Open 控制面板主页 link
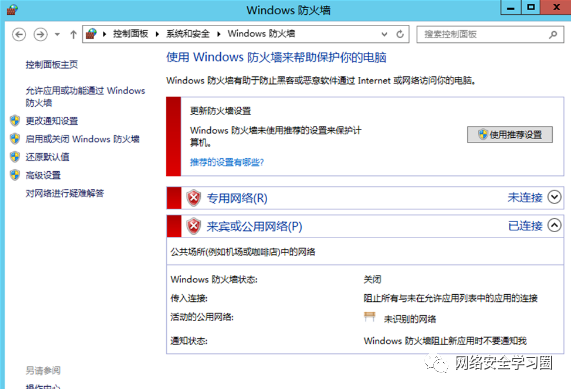 tap(52, 65)
